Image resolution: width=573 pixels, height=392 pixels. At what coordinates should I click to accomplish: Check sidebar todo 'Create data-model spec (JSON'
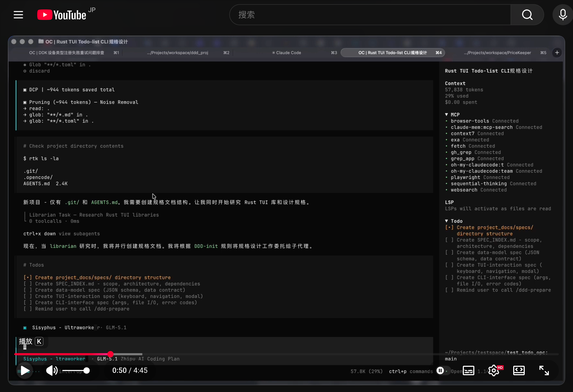pyautogui.click(x=449, y=252)
